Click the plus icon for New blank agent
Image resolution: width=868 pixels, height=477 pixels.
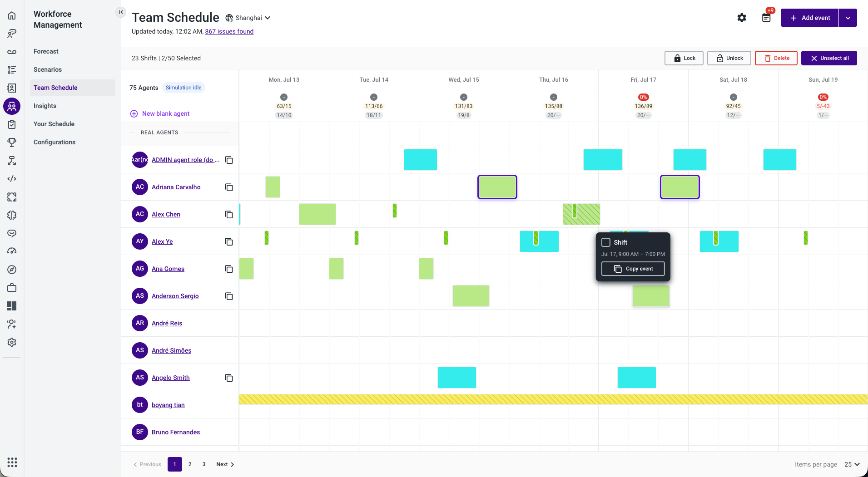tap(134, 114)
